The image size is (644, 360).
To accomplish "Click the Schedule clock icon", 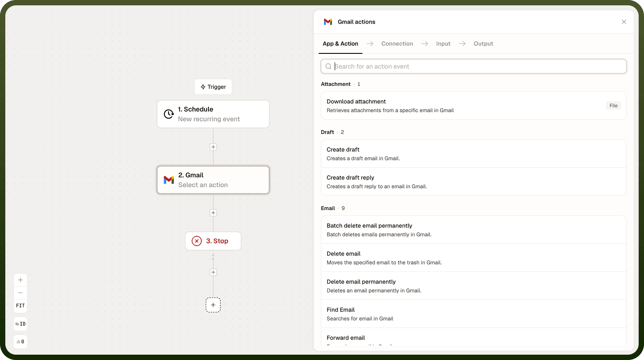I will click(169, 114).
